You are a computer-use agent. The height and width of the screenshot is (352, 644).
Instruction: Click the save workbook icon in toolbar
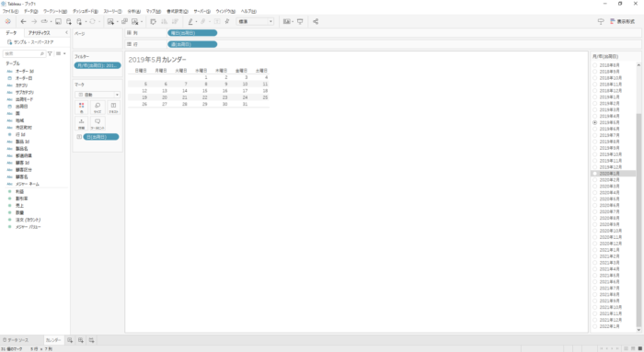coord(58,22)
